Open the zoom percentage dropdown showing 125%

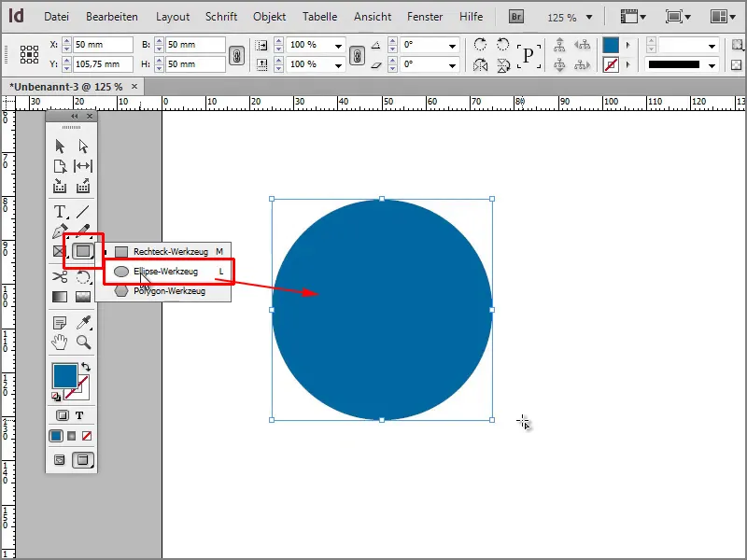(571, 16)
